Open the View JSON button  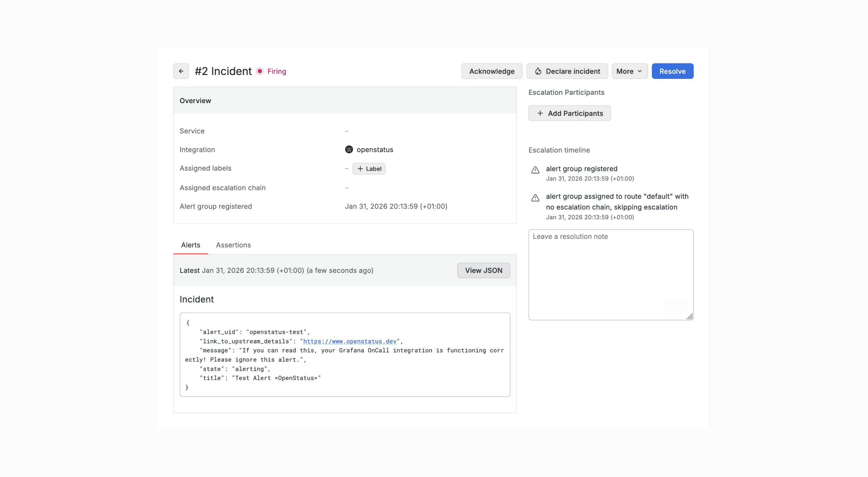(484, 270)
